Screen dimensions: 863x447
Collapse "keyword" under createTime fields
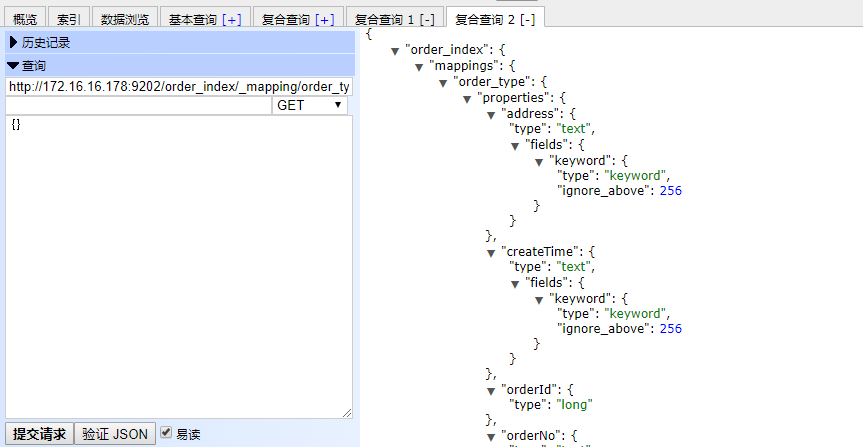point(539,300)
